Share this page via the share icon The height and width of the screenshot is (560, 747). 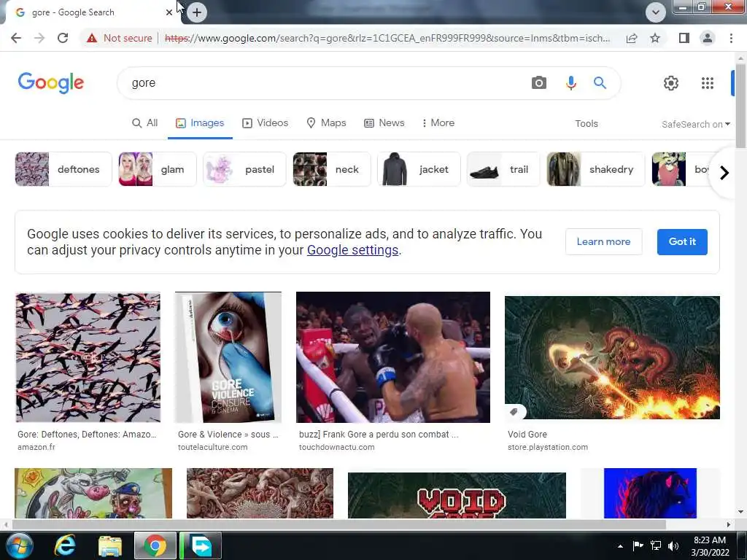(632, 38)
